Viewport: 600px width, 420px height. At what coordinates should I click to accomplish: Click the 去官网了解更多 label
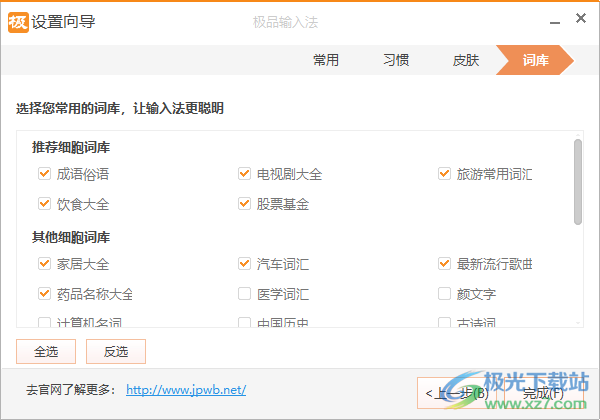(x=71, y=390)
